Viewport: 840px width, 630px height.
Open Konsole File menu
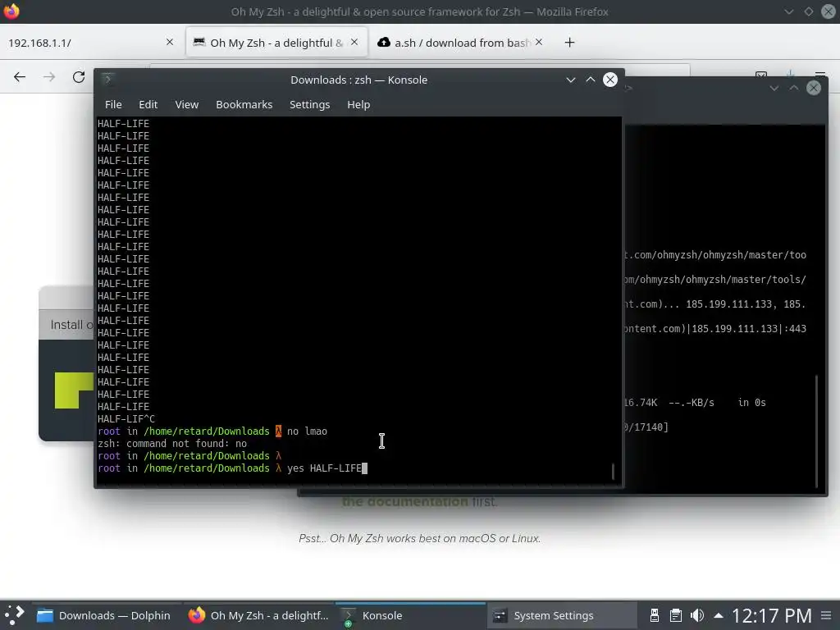click(x=113, y=104)
